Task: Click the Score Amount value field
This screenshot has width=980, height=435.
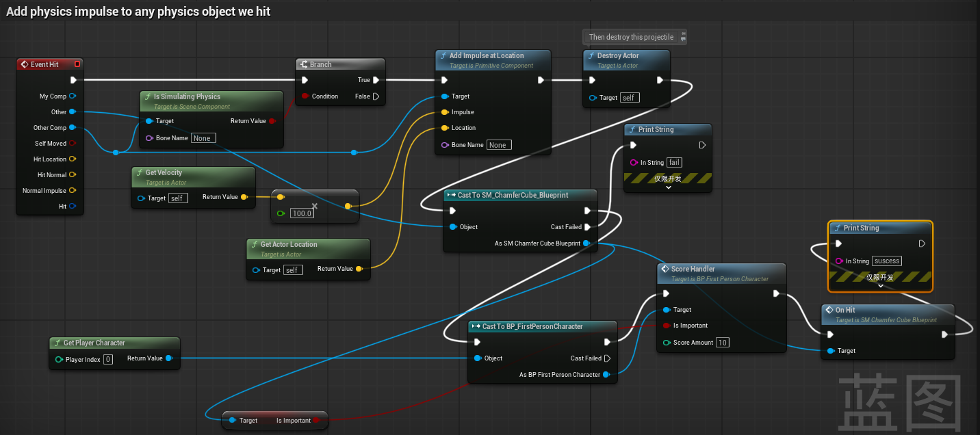Action: (723, 343)
